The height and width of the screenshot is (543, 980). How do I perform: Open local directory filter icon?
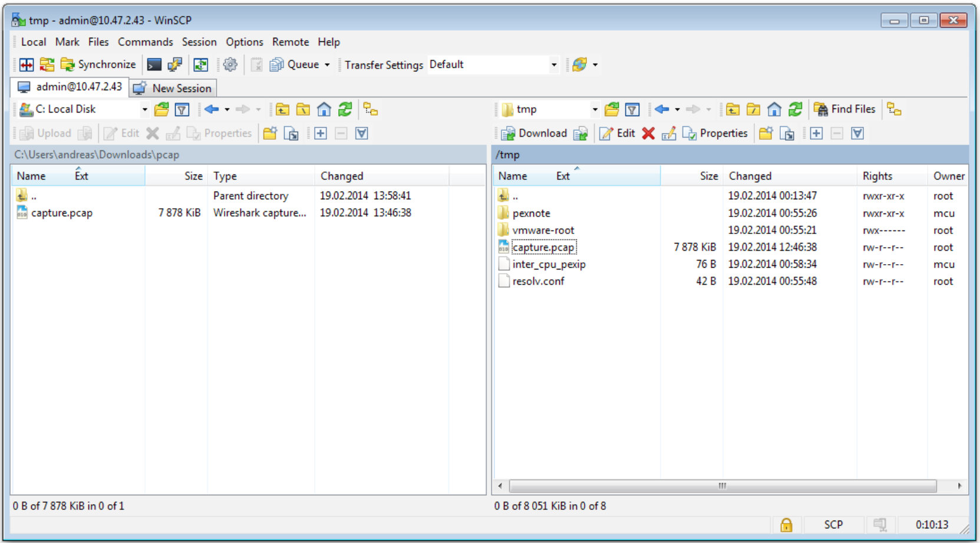(x=182, y=110)
